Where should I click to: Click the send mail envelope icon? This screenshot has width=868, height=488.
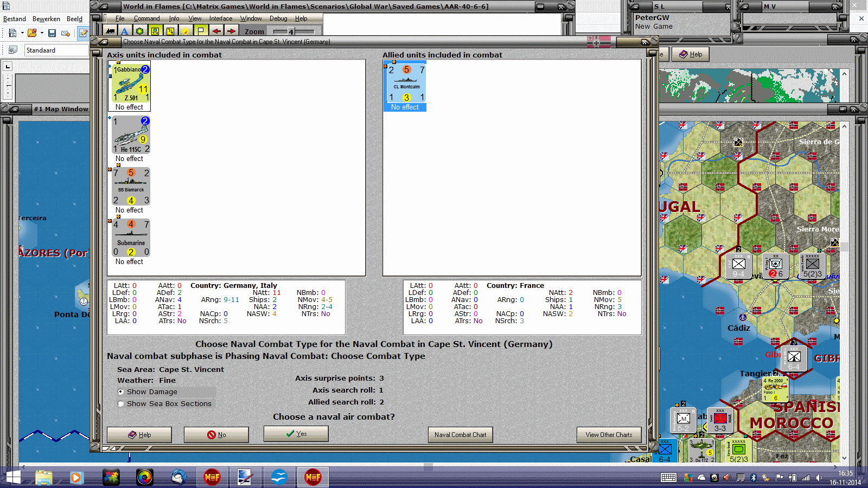(66, 33)
